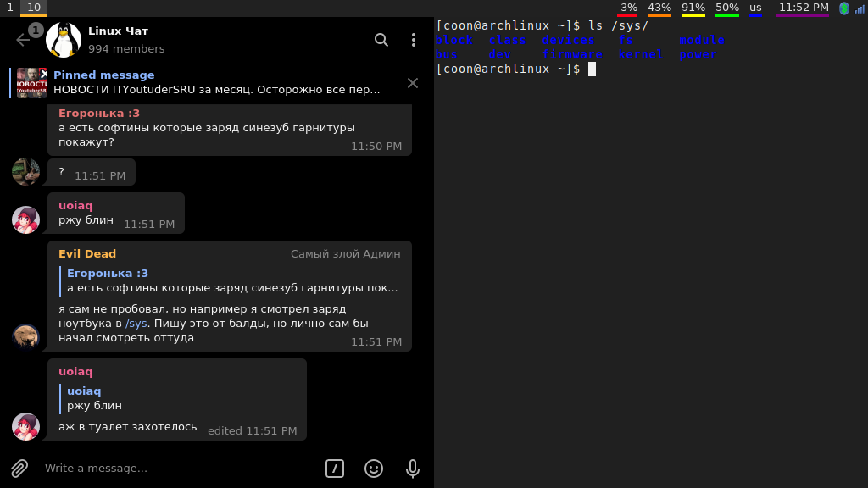Click 'devices' directory in terminal
Image resolution: width=868 pixels, height=488 pixels.
pos(568,40)
